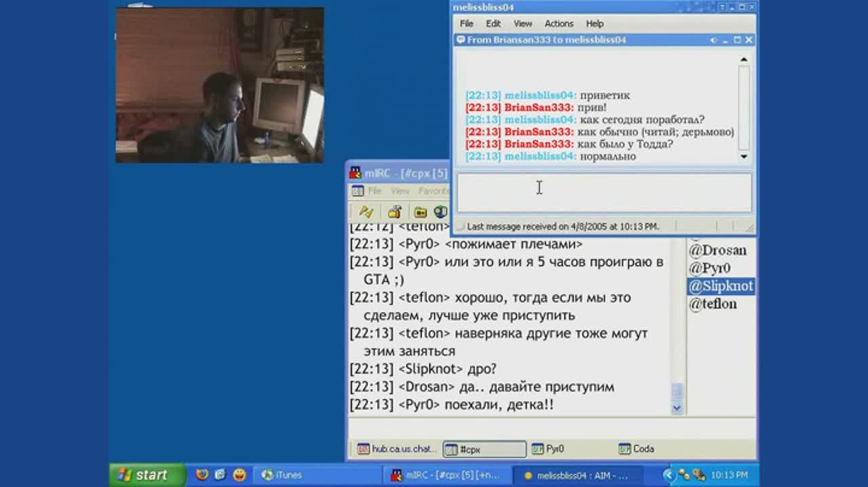Open the Edit menu in the AIM window
Viewport: 868px width, 487px height.
pos(493,24)
